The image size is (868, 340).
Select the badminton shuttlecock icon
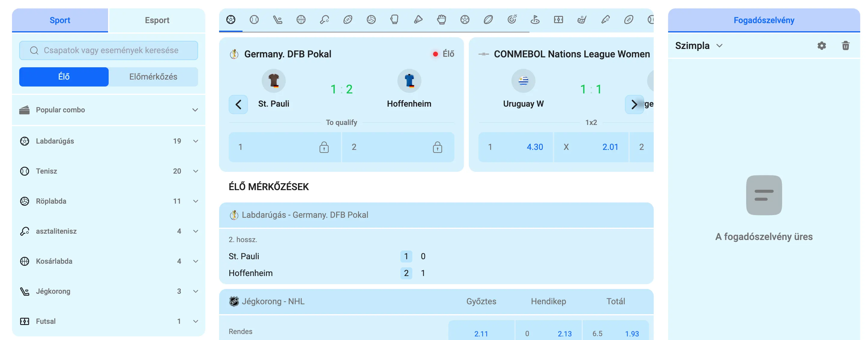418,20
